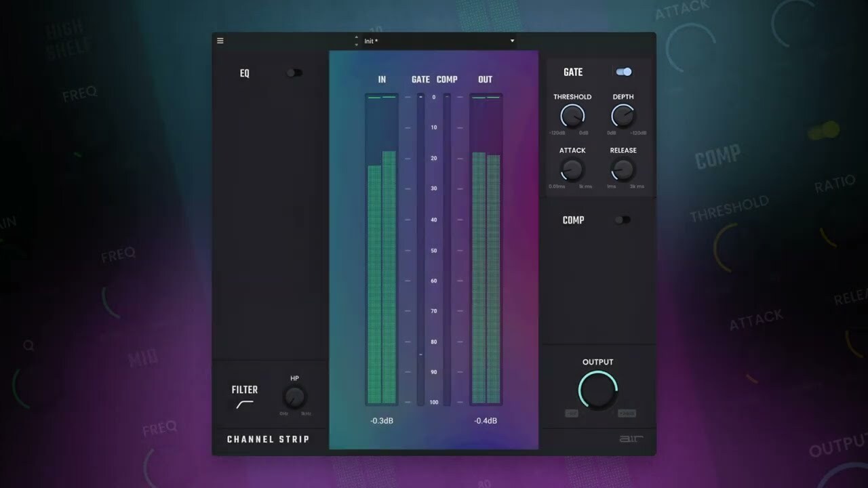Click the 'CHANNEL STRIP' title text
The height and width of the screenshot is (488, 868).
[x=268, y=439]
